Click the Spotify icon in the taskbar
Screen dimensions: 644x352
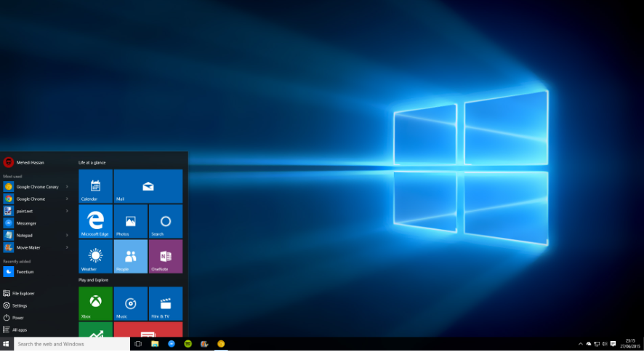(188, 344)
